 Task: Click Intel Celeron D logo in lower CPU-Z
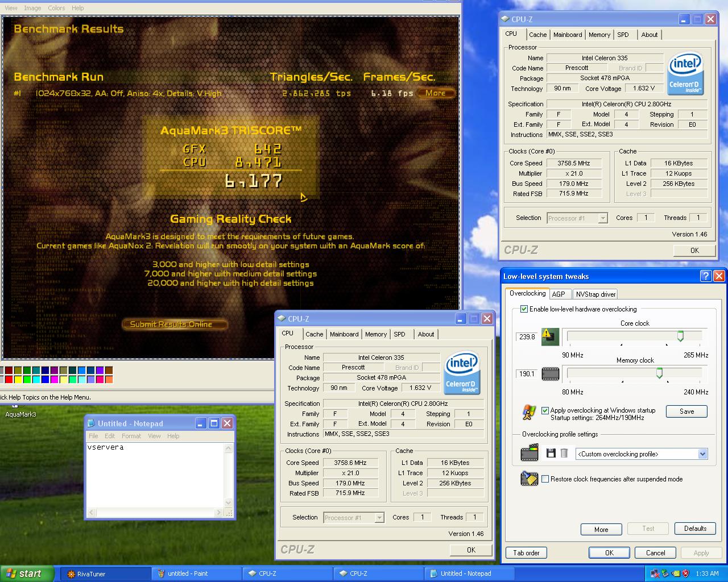[x=461, y=373]
